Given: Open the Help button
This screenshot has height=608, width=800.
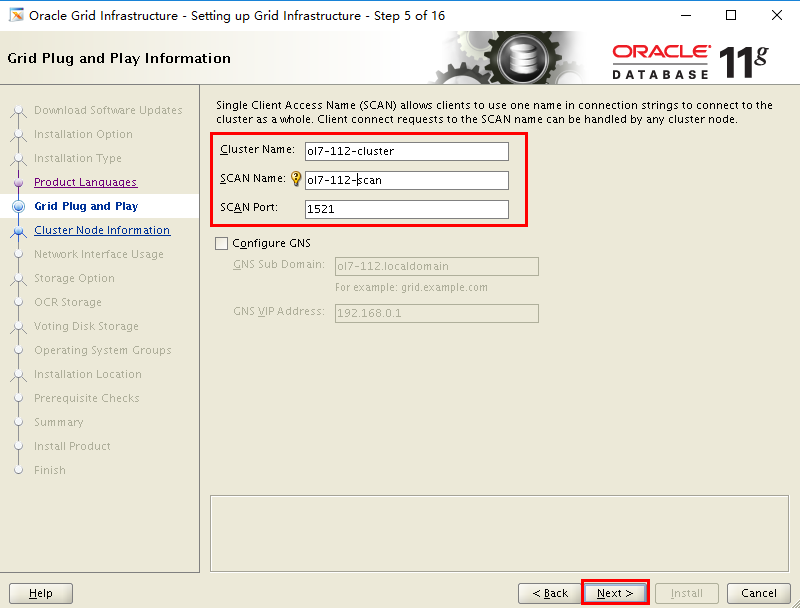Looking at the screenshot, I should [41, 593].
